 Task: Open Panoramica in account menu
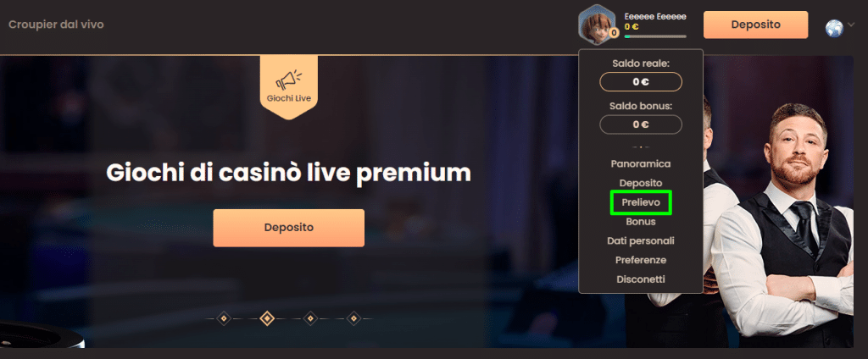coord(641,163)
